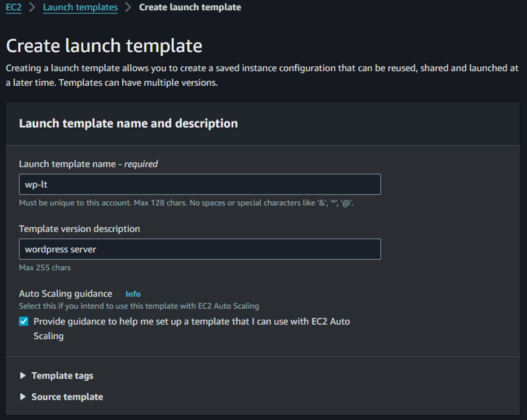
Task: Navigate to EC2 via the breadcrumb
Action: coord(13,7)
